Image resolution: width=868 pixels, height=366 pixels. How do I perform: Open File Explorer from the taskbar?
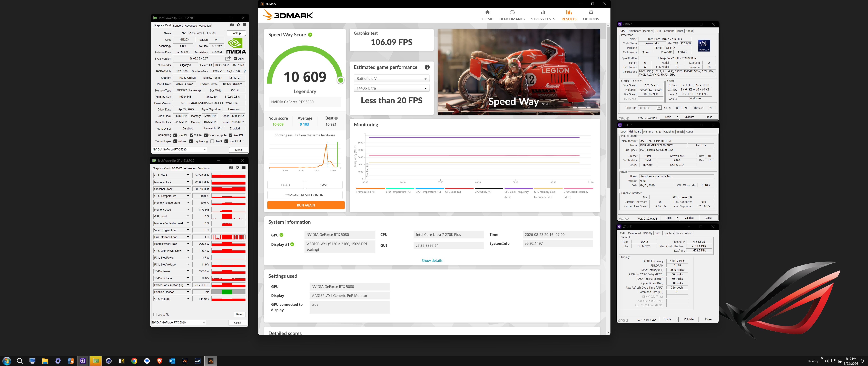pyautogui.click(x=45, y=361)
